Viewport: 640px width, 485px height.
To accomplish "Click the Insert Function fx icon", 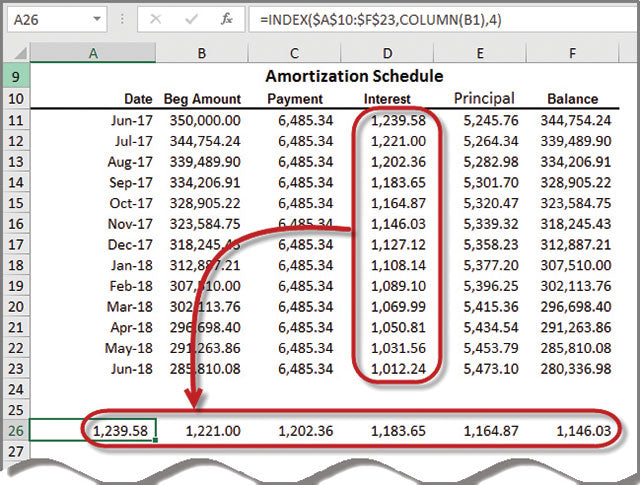I will pos(227,18).
